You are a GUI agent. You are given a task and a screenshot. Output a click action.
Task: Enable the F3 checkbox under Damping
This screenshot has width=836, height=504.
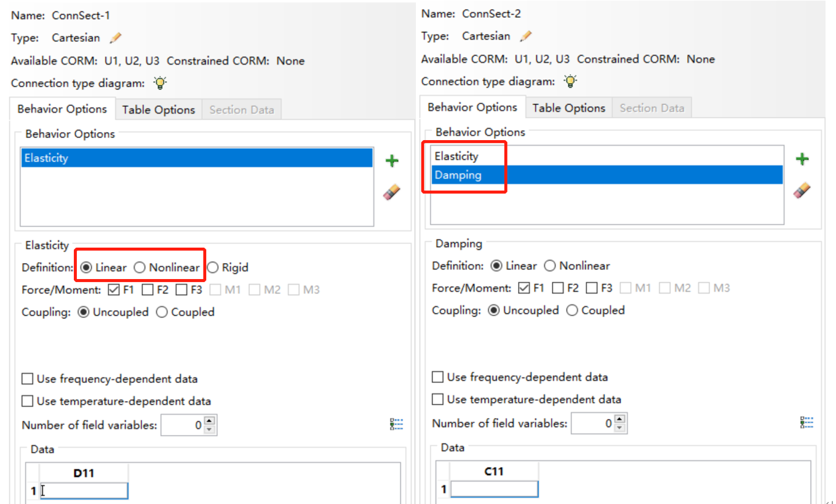point(592,288)
